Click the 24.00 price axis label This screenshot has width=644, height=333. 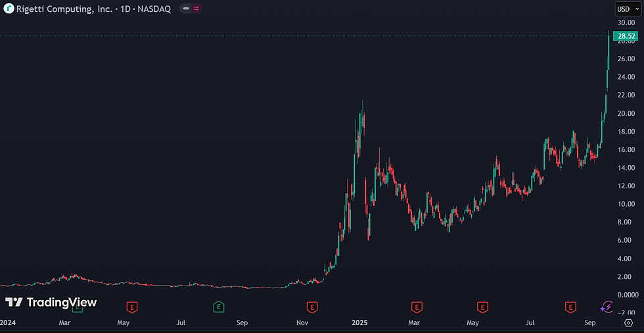pyautogui.click(x=627, y=77)
